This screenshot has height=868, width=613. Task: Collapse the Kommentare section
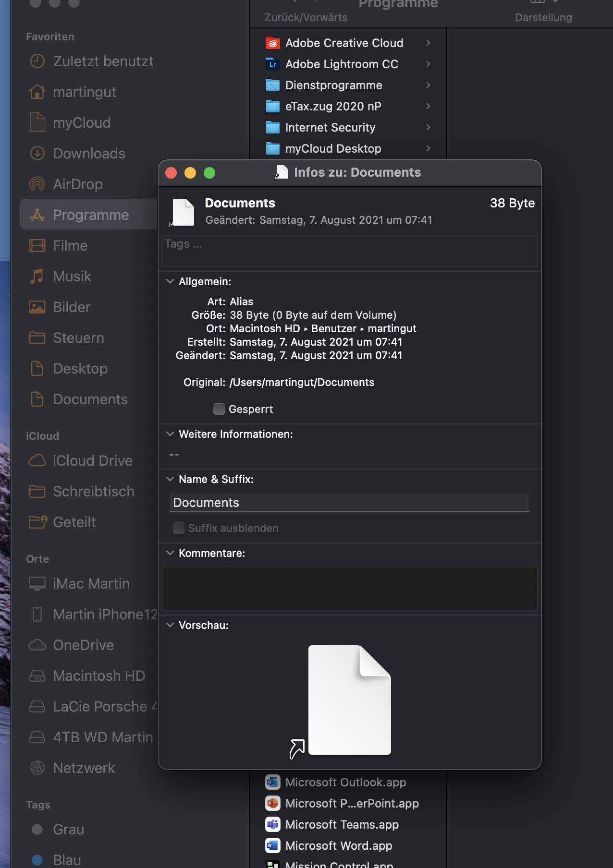(x=170, y=553)
